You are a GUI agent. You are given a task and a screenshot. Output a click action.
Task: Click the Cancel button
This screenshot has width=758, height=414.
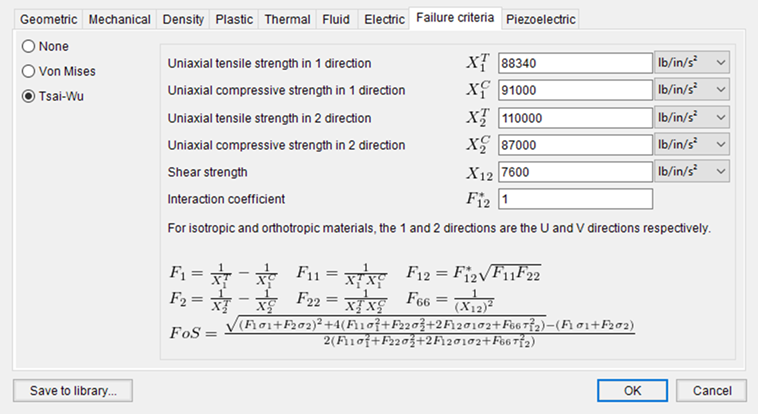(x=712, y=390)
